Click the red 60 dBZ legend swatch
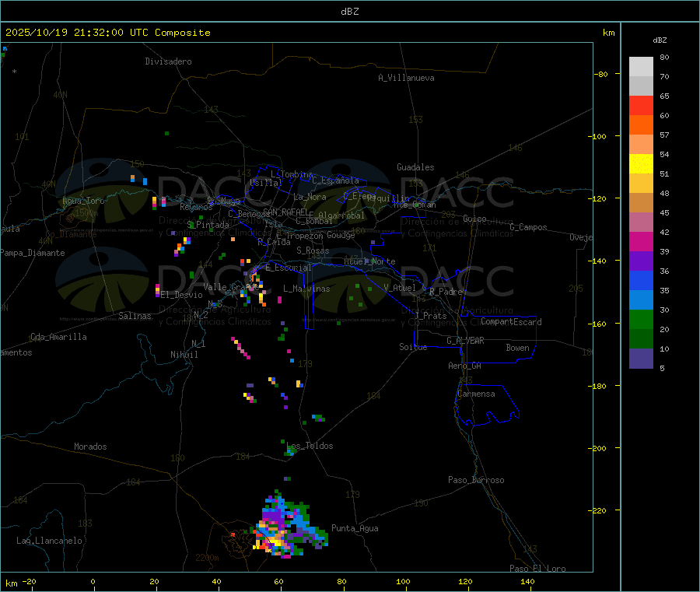 pos(641,105)
